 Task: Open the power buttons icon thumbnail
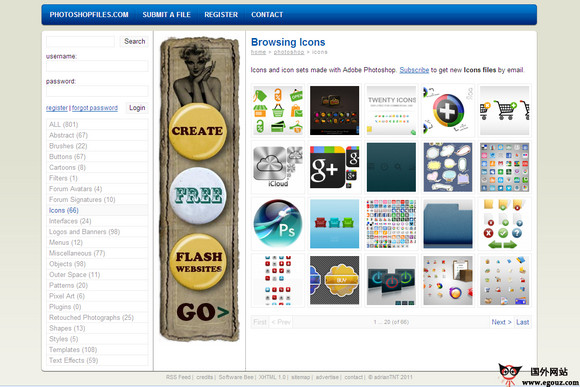pos(391,280)
